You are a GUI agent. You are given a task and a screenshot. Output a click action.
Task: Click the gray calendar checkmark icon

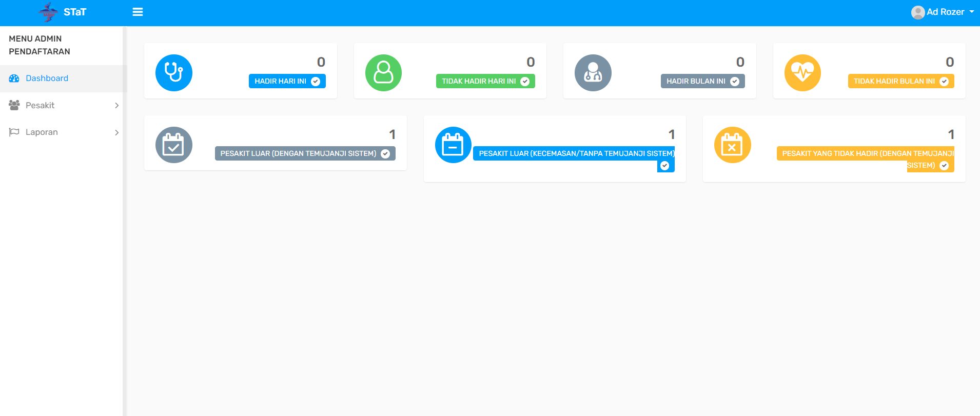(x=174, y=145)
